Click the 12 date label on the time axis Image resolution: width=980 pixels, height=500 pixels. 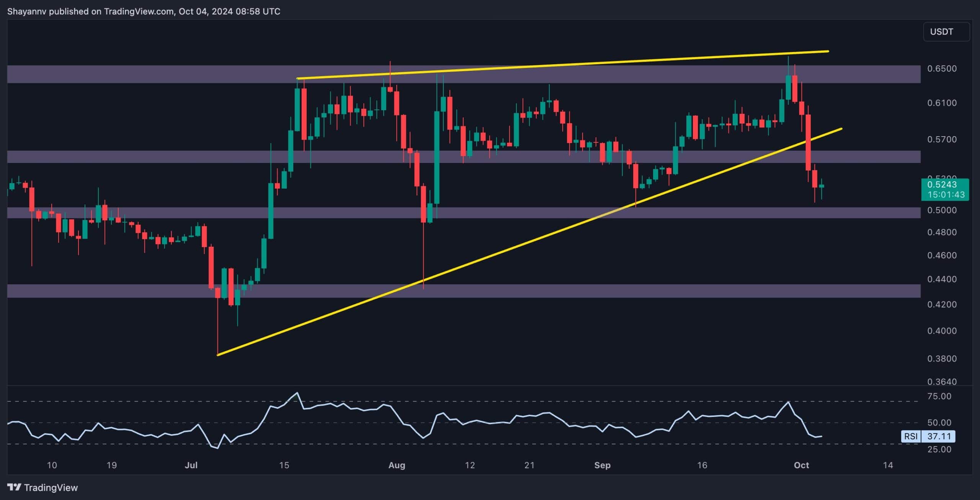pyautogui.click(x=470, y=465)
